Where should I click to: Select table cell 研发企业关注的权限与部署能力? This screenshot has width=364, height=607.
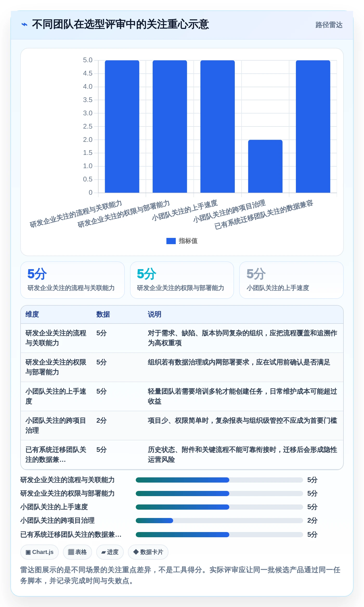pyautogui.click(x=56, y=367)
